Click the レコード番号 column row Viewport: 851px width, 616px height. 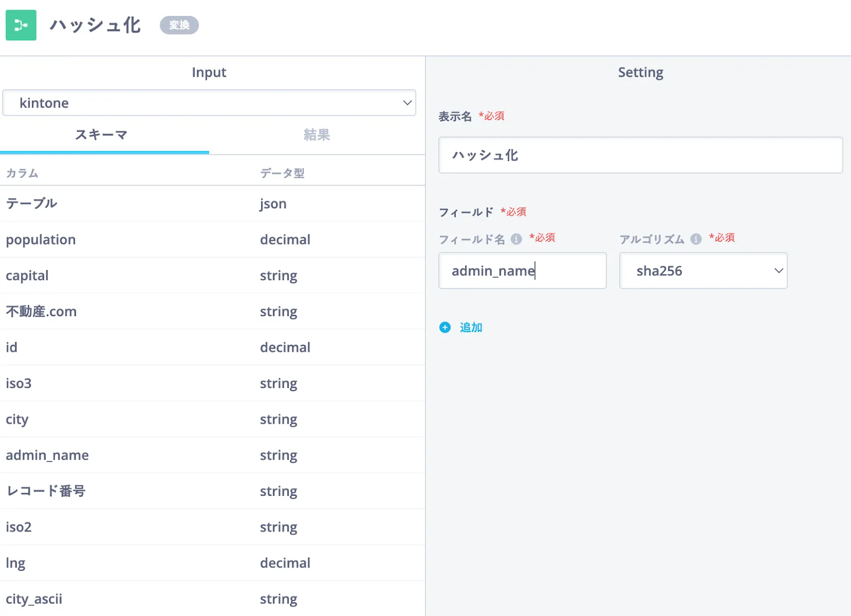46,491
